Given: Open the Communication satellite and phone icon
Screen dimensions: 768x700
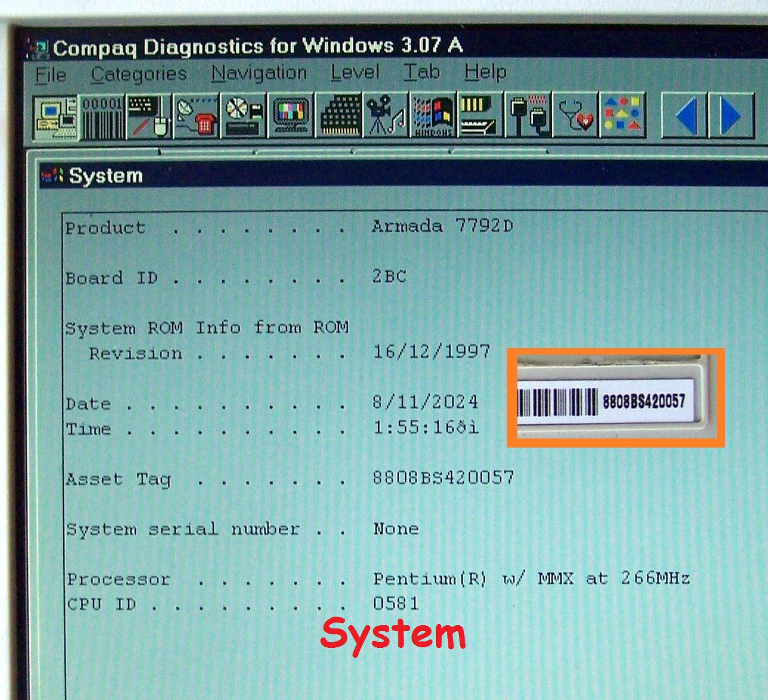Looking at the screenshot, I should click(197, 116).
